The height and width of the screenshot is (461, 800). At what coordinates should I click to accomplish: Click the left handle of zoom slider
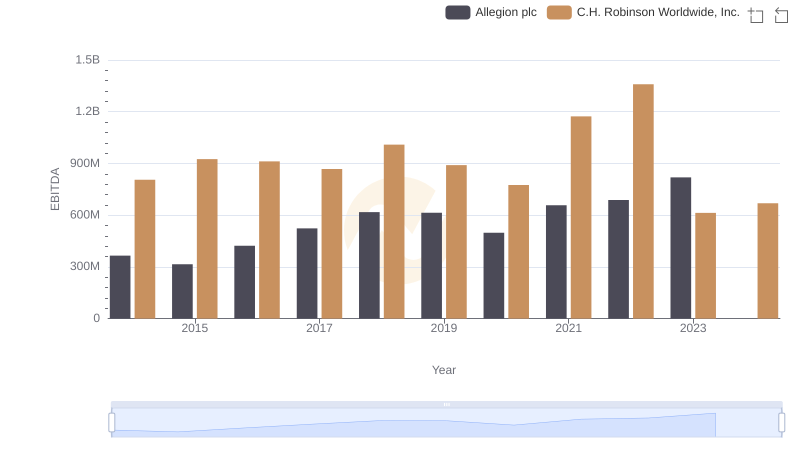[x=112, y=422]
